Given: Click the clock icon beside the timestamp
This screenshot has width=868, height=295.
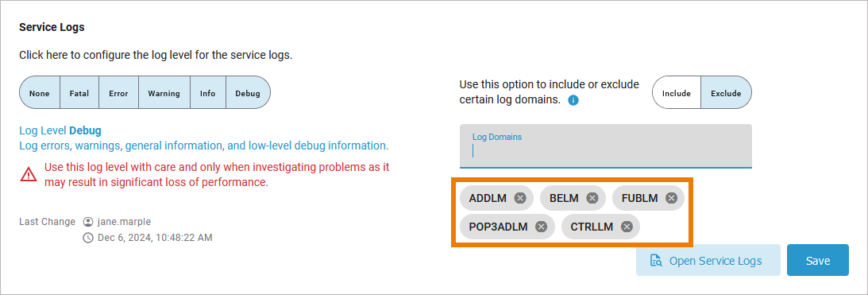Looking at the screenshot, I should tap(88, 238).
